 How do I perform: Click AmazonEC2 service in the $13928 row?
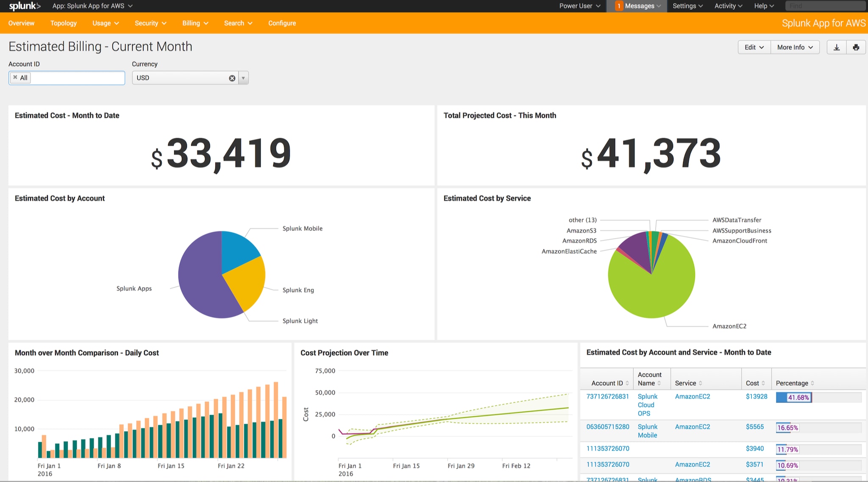click(x=692, y=396)
